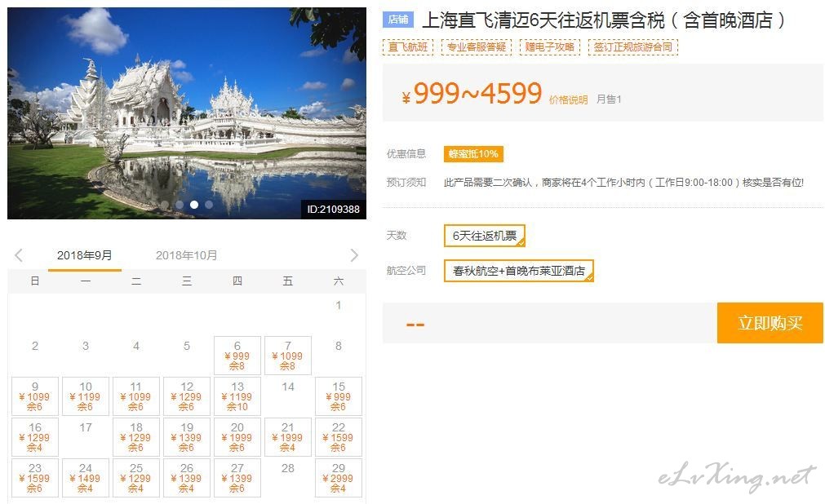
Task: Pick September 20 priced ¥1999
Action: pos(237,437)
